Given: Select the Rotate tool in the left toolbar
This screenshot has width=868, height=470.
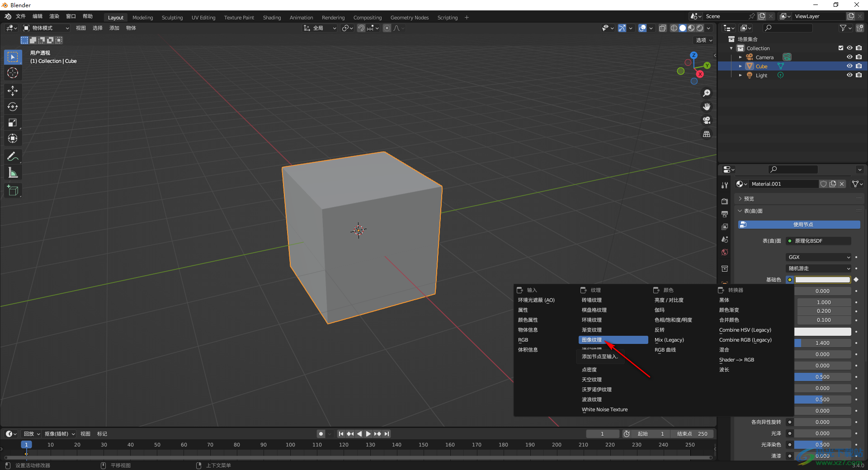Looking at the screenshot, I should click(13, 107).
